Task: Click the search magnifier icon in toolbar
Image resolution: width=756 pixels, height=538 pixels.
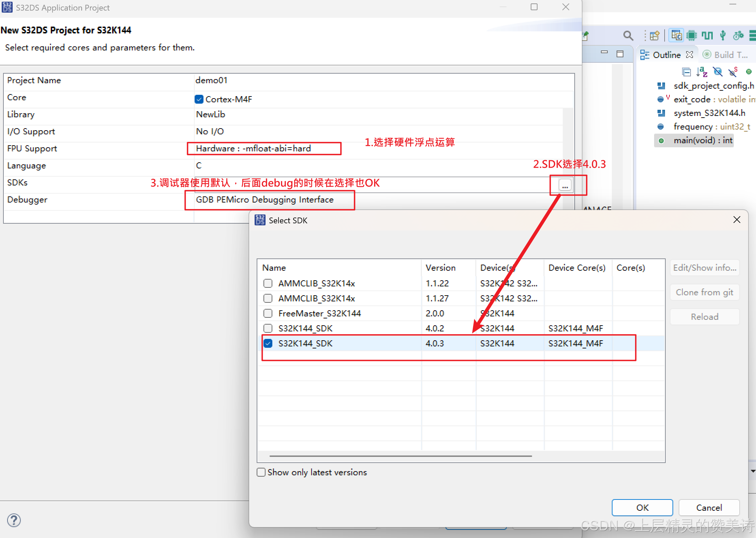Action: pos(628,35)
